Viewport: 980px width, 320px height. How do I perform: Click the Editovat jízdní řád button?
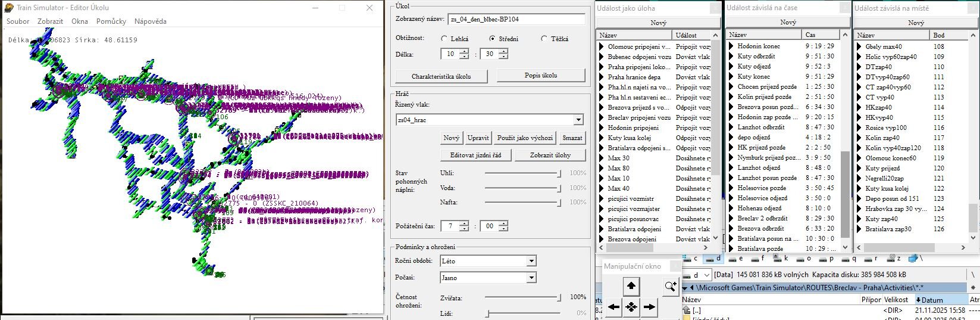point(475,155)
